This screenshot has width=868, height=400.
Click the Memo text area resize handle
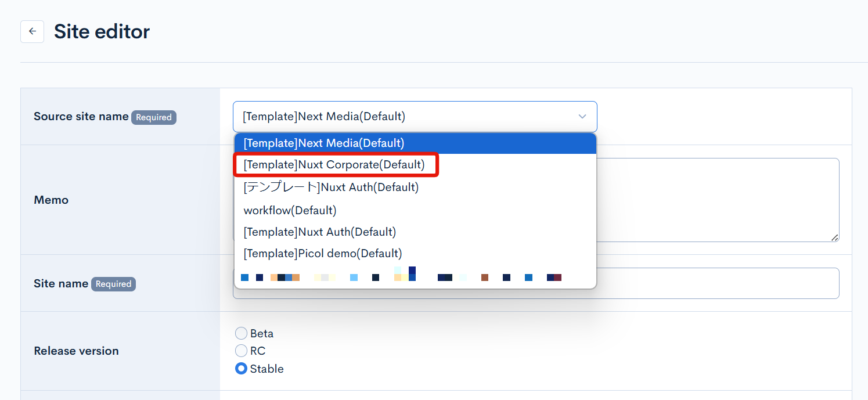point(834,237)
